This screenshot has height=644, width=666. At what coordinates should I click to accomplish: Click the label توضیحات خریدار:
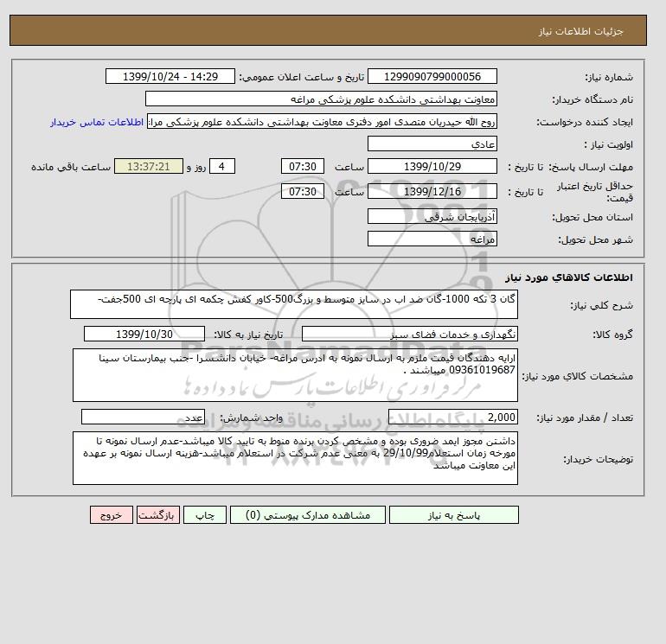[598, 459]
